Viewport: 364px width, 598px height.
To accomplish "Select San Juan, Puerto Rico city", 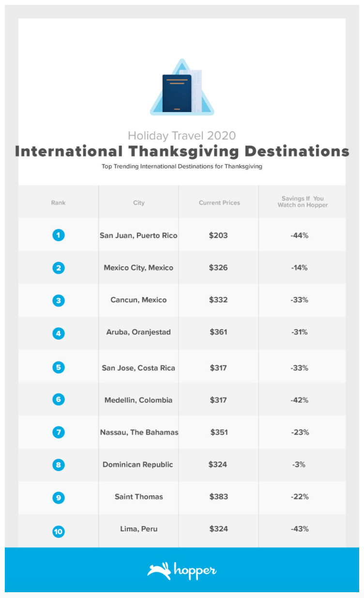I will (138, 236).
